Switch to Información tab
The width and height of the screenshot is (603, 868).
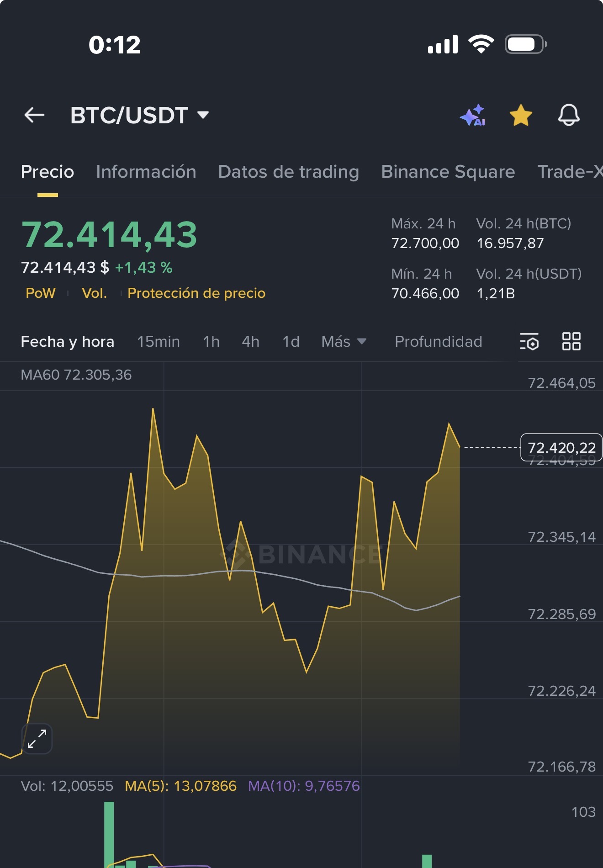146,172
